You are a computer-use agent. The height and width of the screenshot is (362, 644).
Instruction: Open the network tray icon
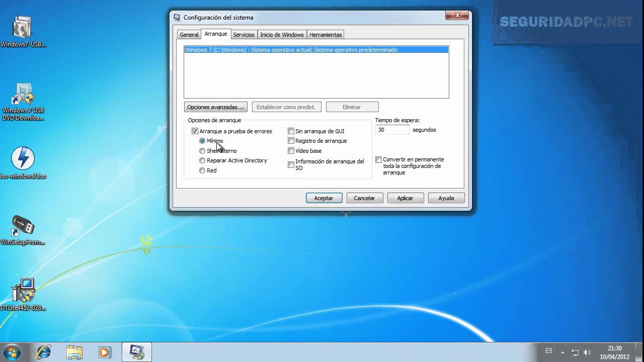tap(575, 352)
